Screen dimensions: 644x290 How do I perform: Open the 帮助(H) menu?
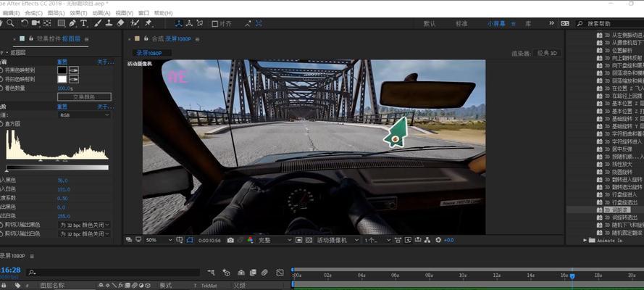click(x=163, y=13)
